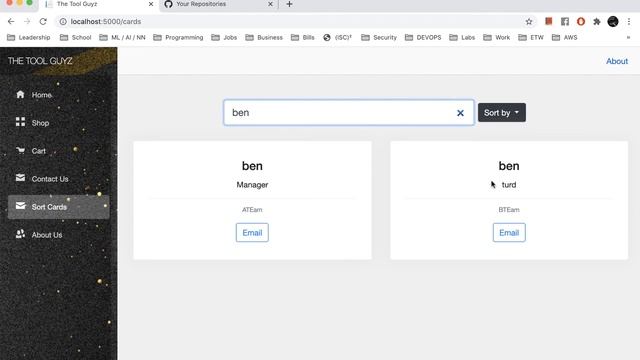This screenshot has width=640, height=360.
Task: Open the Business bookmarks folder
Action: point(264,38)
